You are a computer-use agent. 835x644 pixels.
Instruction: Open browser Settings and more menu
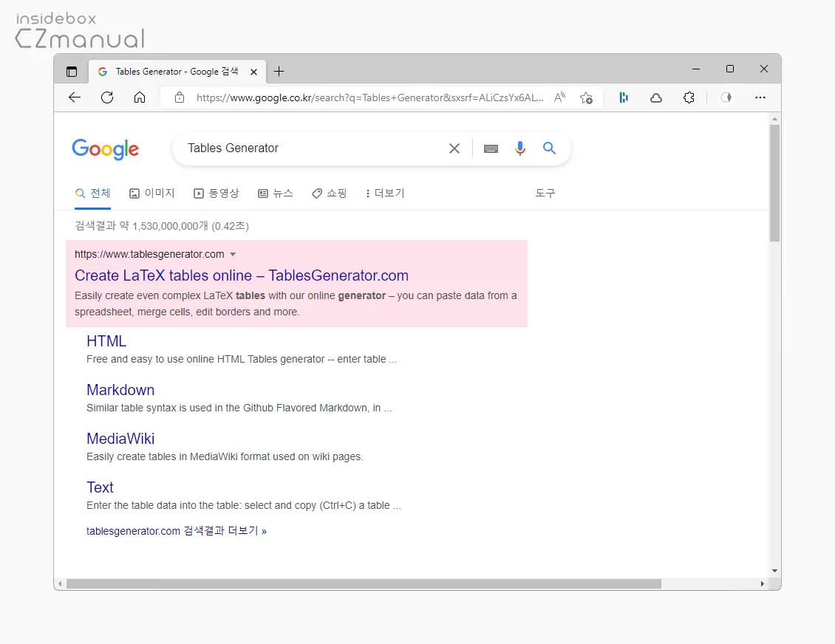pos(760,97)
